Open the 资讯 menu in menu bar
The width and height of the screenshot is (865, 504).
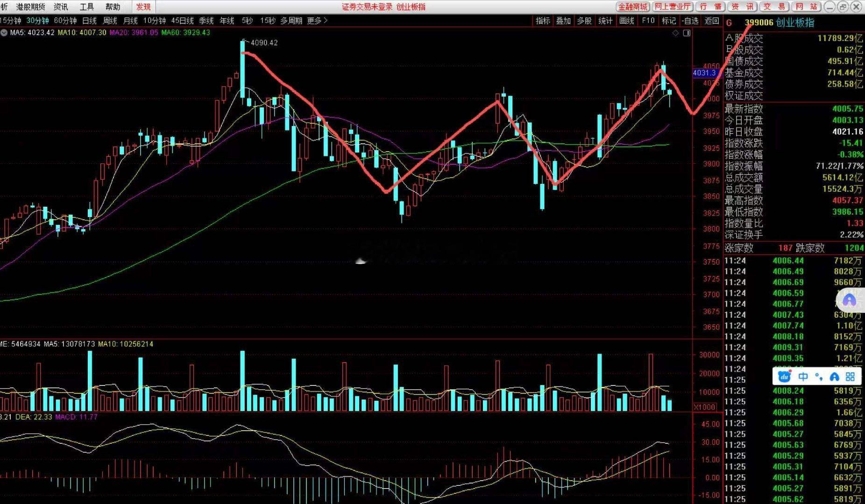tap(61, 7)
